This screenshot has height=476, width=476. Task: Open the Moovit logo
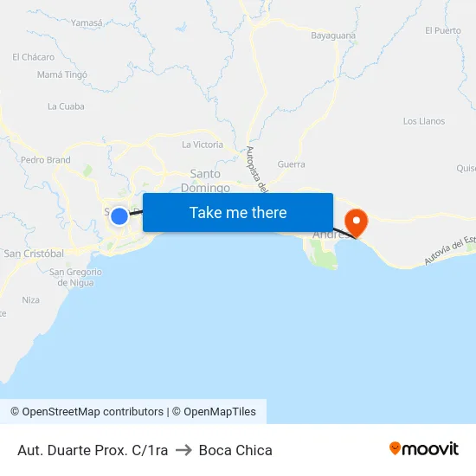click(424, 449)
